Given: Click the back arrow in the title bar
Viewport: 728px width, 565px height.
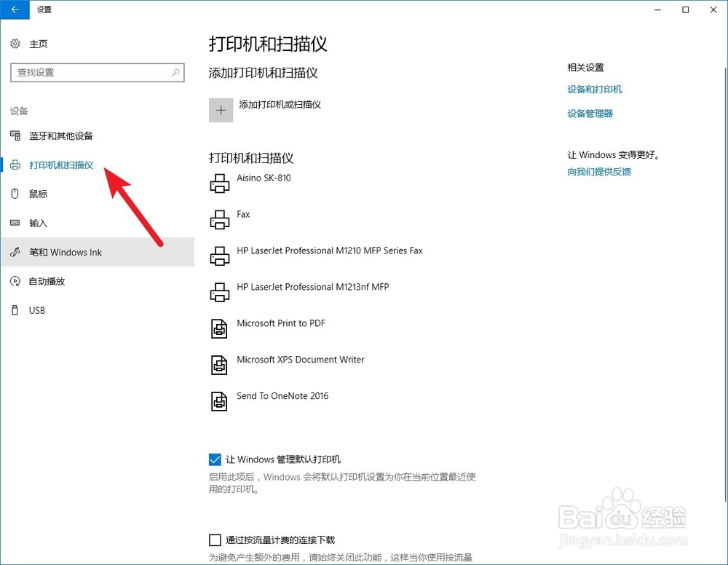Looking at the screenshot, I should (15, 9).
